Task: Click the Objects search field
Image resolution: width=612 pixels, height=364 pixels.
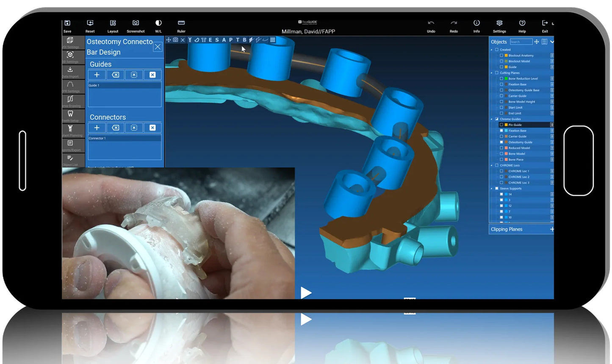Action: [521, 42]
